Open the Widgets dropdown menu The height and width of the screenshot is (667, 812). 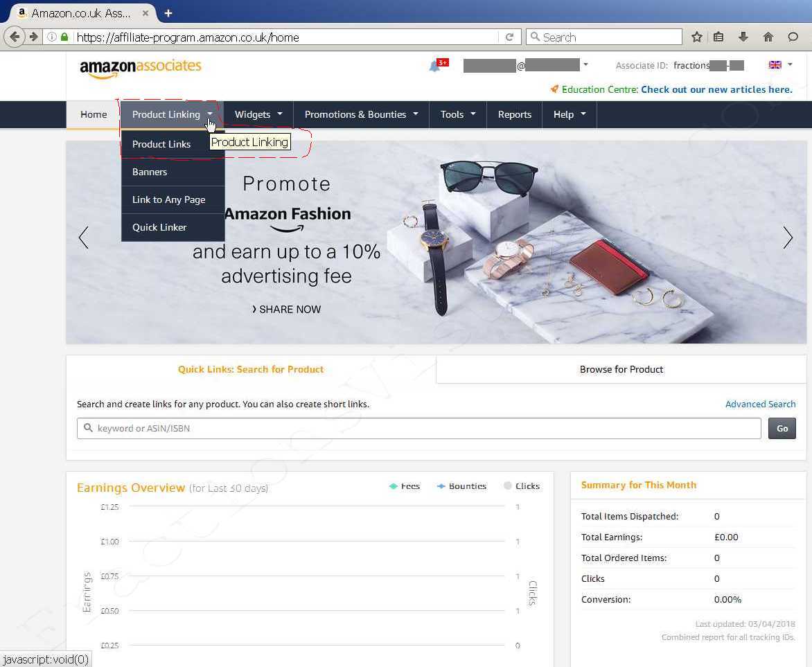pyautogui.click(x=258, y=114)
